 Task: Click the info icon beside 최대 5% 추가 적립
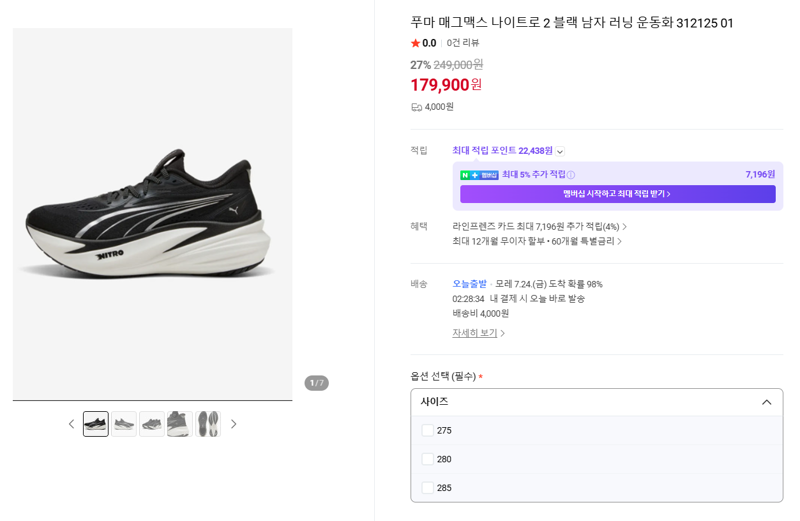(x=571, y=175)
